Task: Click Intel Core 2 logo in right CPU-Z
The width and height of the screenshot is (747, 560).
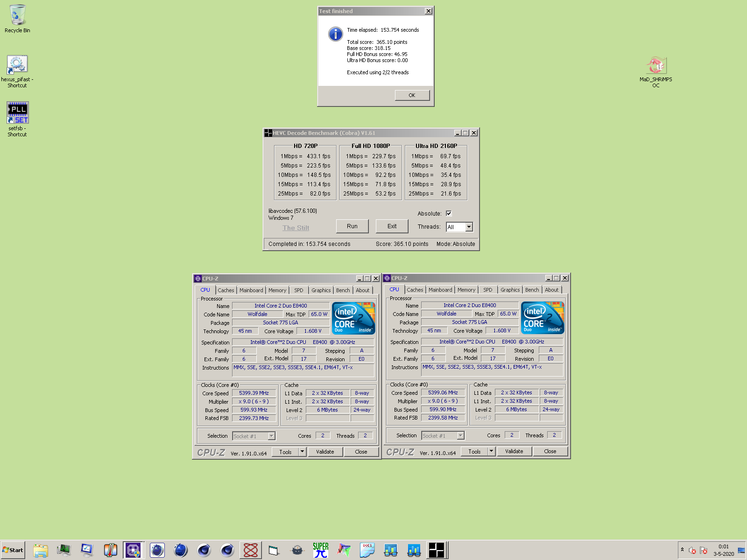Action: click(543, 317)
